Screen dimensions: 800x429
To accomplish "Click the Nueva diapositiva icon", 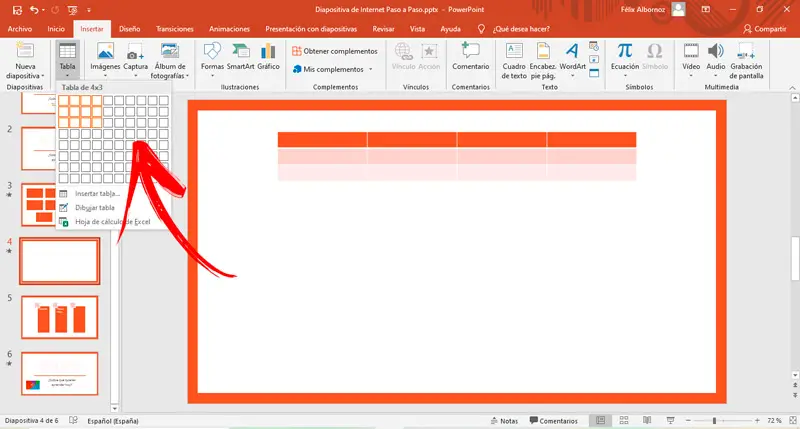I will pos(25,51).
